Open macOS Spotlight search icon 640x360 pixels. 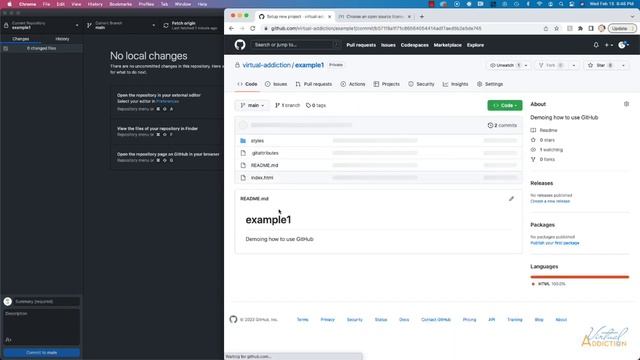tap(561, 4)
